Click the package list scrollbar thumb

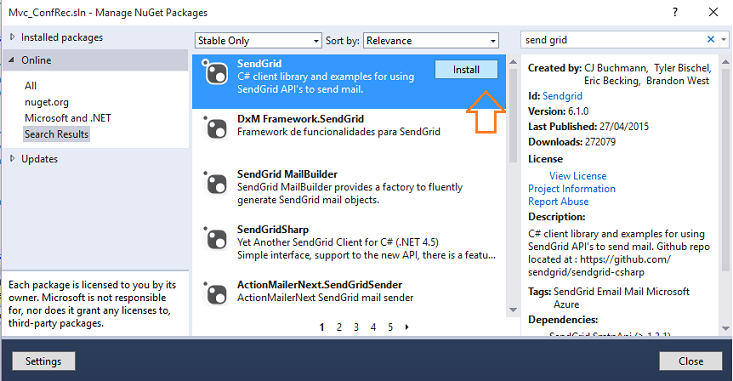pyautogui.click(x=513, y=115)
